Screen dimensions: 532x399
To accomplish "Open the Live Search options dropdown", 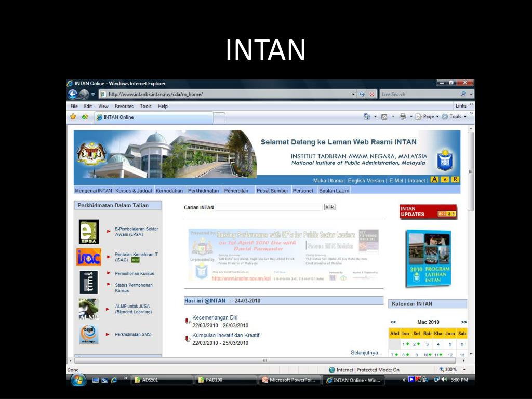I will 471,94.
